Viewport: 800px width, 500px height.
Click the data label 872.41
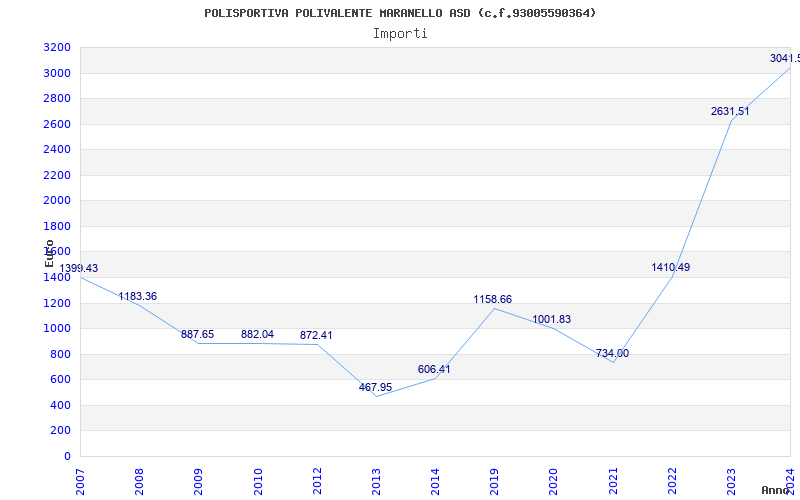coord(316,336)
